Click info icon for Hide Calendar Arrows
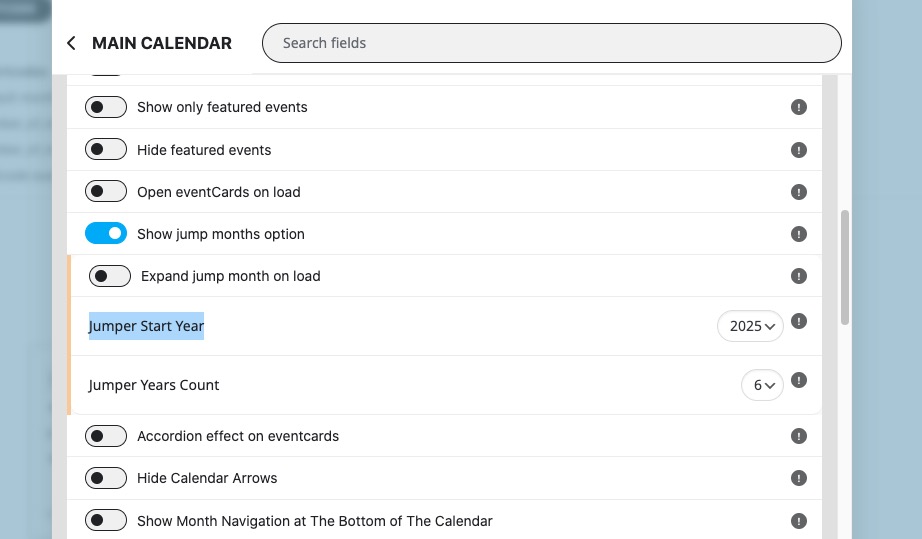922x539 pixels. (x=799, y=478)
